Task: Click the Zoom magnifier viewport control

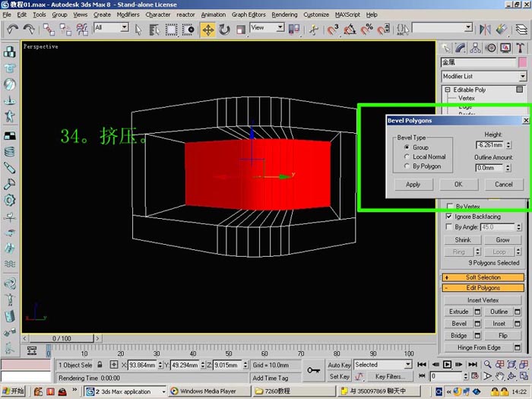Action: tap(488, 364)
